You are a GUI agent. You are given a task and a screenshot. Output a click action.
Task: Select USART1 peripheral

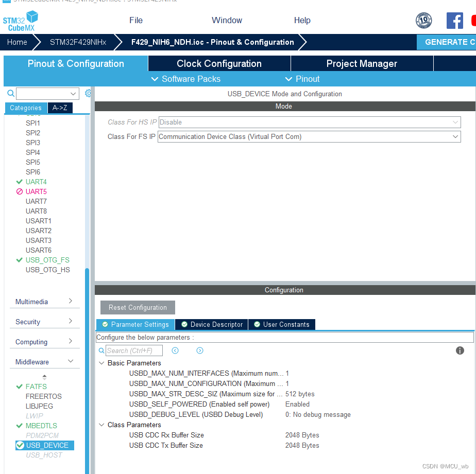tap(39, 221)
